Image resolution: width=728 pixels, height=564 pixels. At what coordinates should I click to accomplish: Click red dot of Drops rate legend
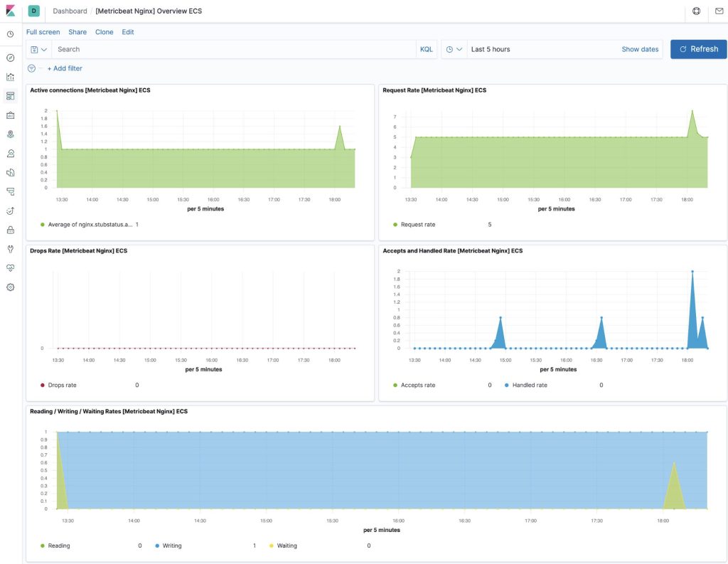pyautogui.click(x=42, y=385)
